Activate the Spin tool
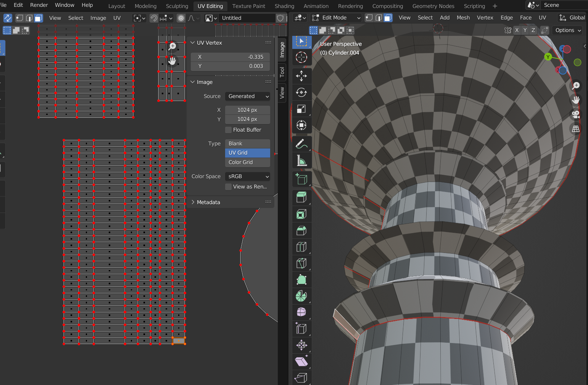588x385 pixels. [x=301, y=296]
